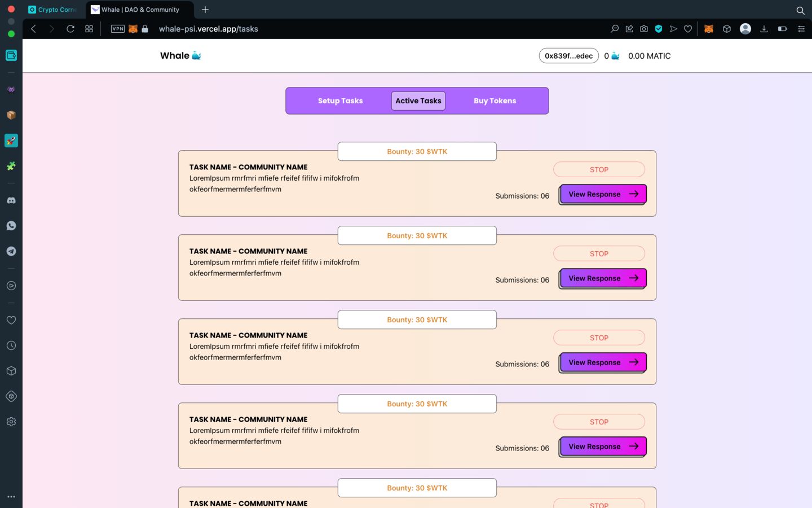Open Telegram from the browser sidebar
Image resolution: width=812 pixels, height=508 pixels.
(x=11, y=251)
